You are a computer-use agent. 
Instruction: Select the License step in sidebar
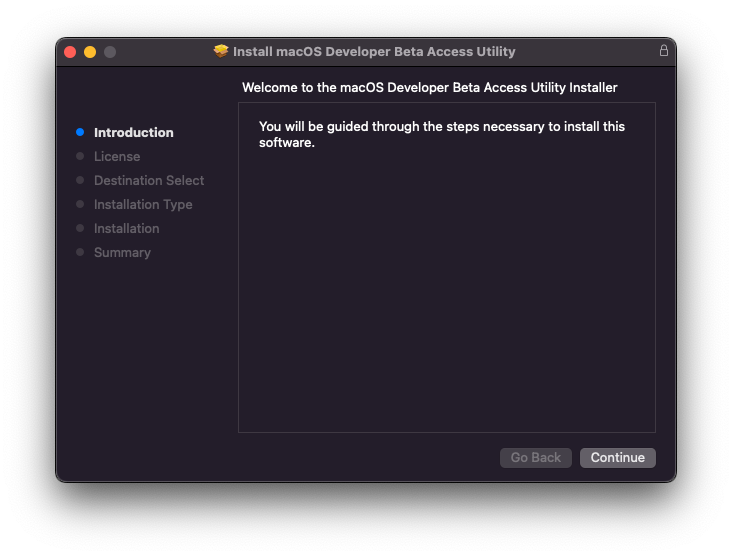pos(117,156)
